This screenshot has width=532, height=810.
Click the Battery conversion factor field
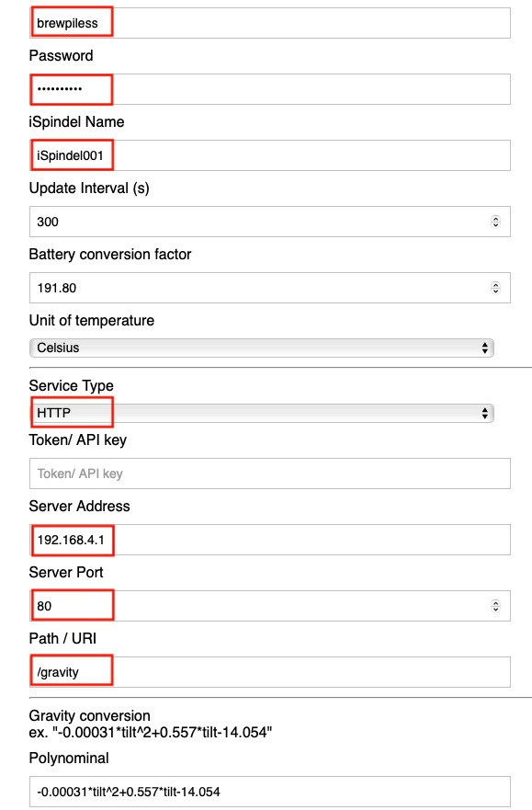tap(270, 288)
